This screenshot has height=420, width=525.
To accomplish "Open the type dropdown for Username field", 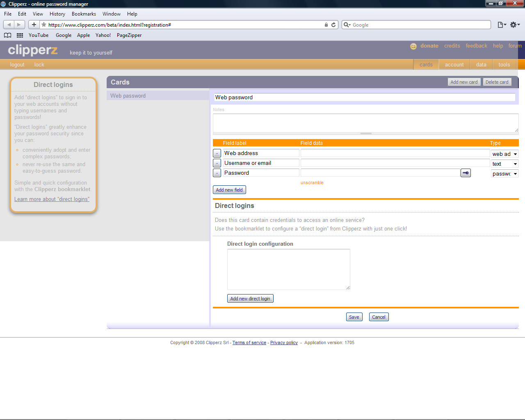I will pos(504,164).
